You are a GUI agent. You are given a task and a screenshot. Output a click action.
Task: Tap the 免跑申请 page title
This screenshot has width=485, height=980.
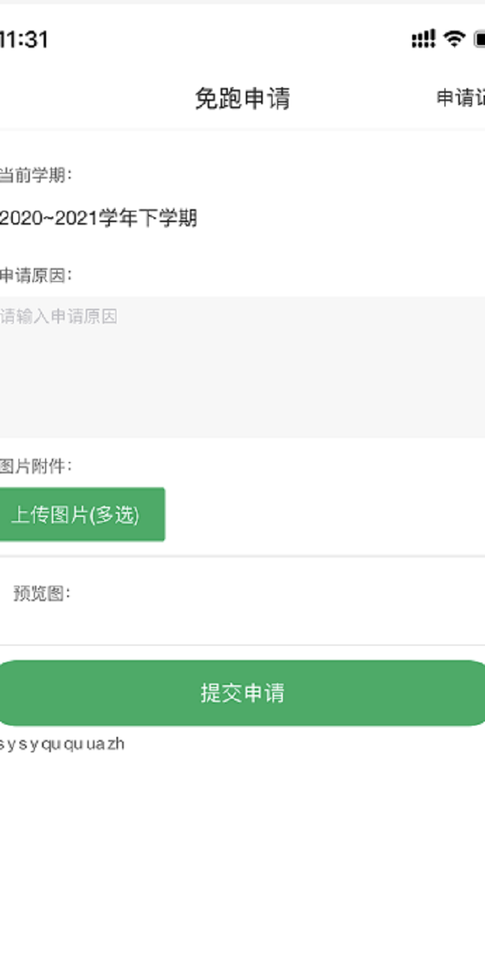tap(242, 99)
